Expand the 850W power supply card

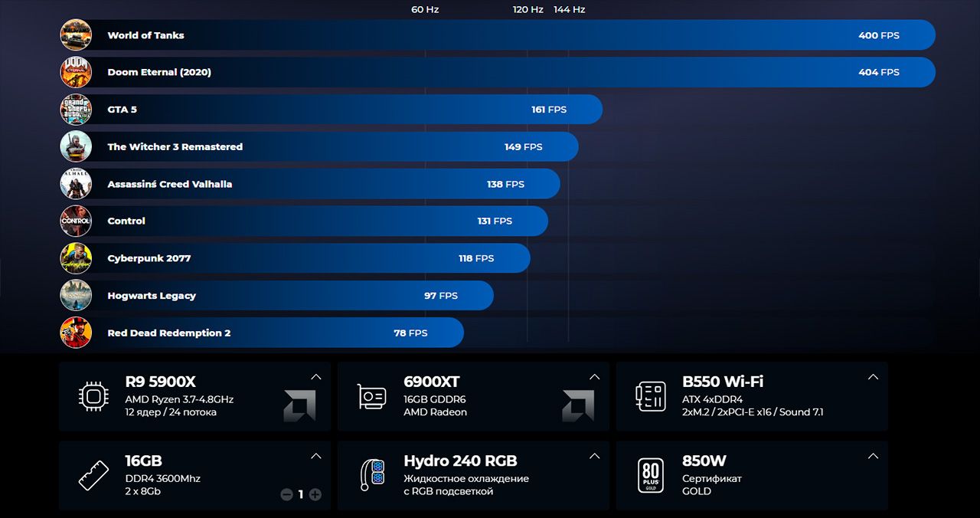pos(873,457)
